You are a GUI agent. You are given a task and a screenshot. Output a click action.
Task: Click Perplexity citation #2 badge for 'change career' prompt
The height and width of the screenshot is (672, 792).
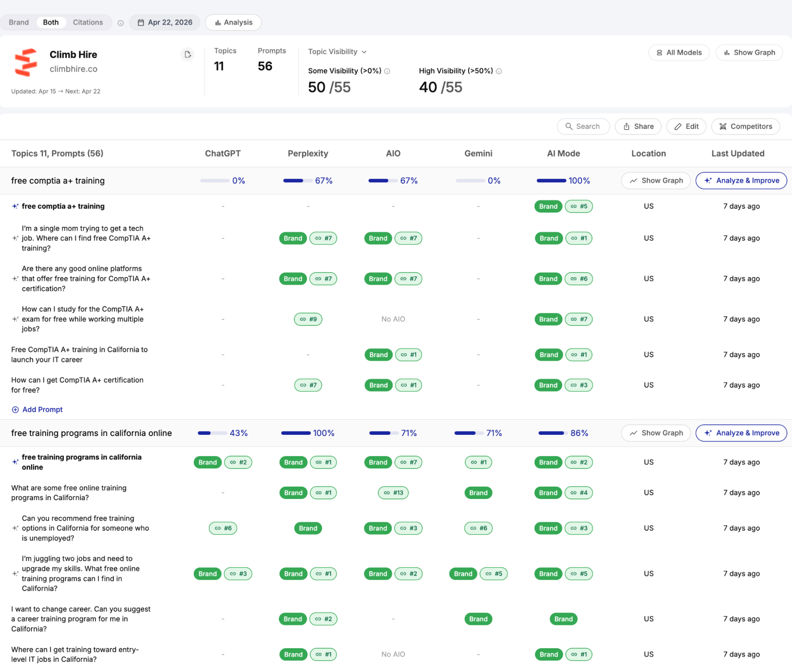(x=323, y=619)
